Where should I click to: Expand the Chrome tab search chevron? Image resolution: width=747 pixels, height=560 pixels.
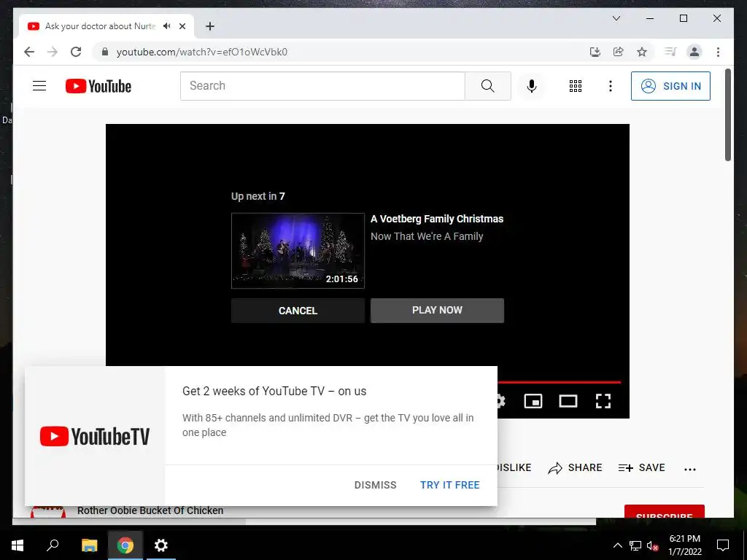pyautogui.click(x=616, y=18)
